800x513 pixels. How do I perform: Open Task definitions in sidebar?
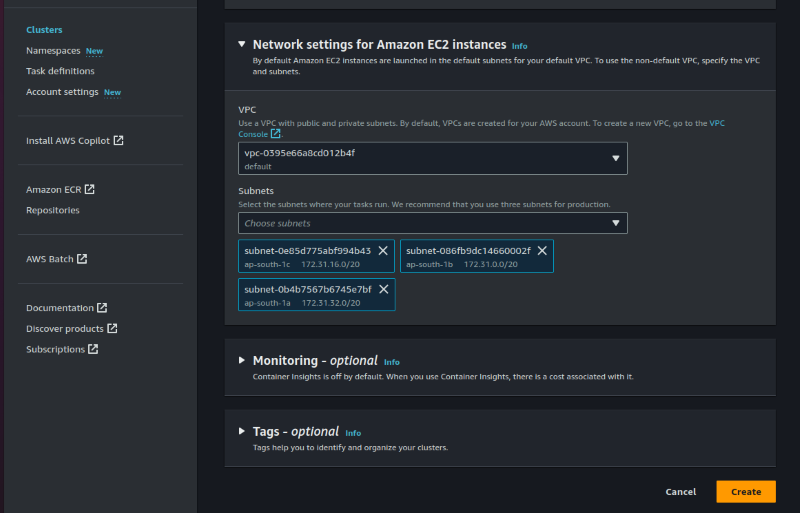click(60, 71)
